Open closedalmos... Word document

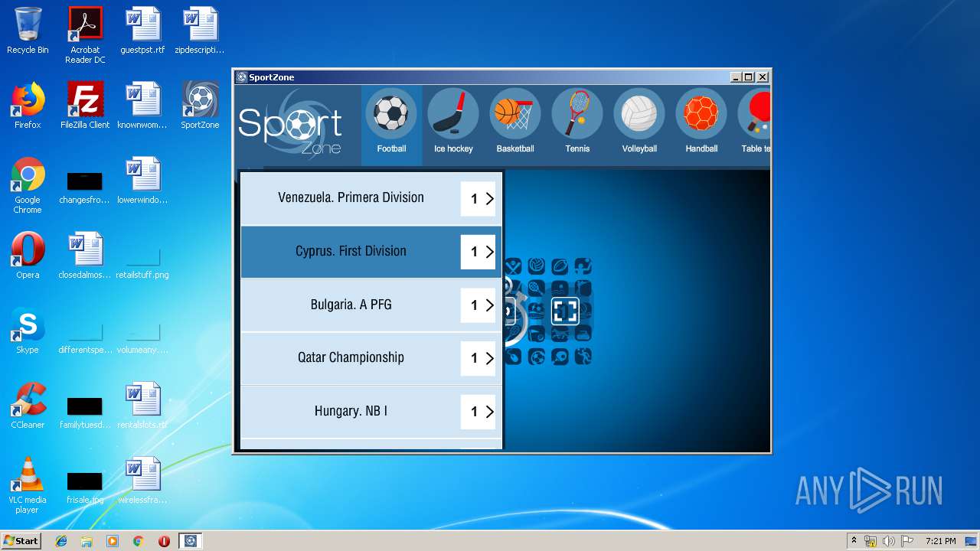coord(85,256)
